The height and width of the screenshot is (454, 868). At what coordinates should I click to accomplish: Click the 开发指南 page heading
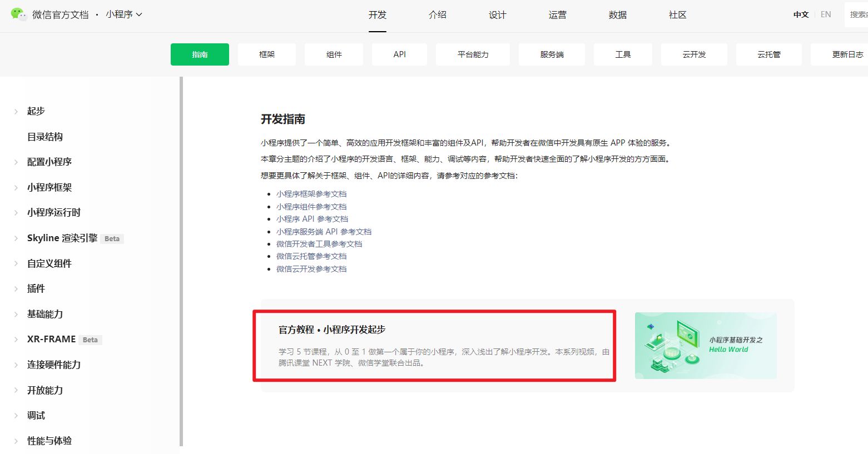283,119
